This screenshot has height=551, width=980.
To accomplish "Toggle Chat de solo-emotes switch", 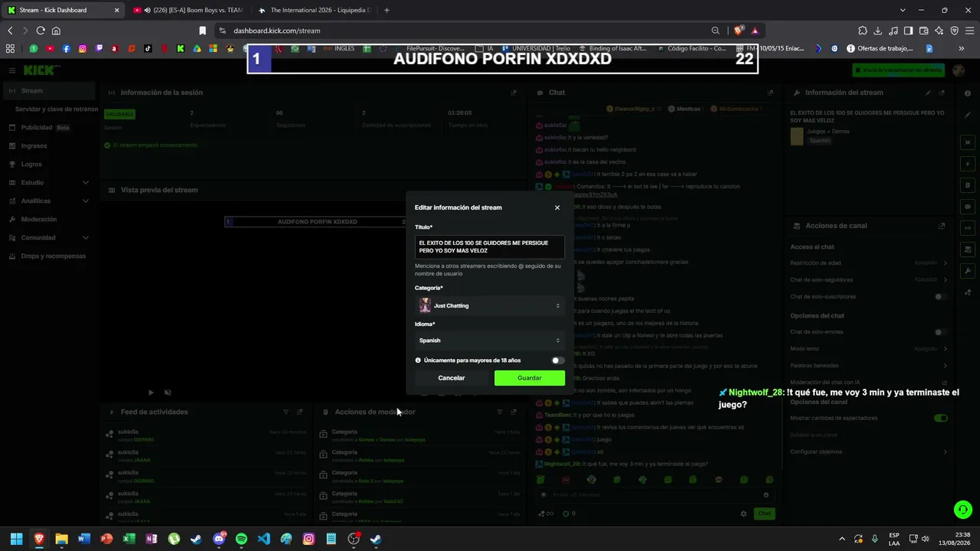I will [x=941, y=332].
